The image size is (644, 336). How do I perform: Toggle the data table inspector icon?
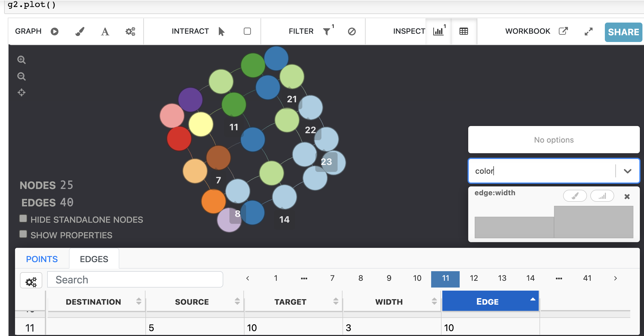pos(464,31)
